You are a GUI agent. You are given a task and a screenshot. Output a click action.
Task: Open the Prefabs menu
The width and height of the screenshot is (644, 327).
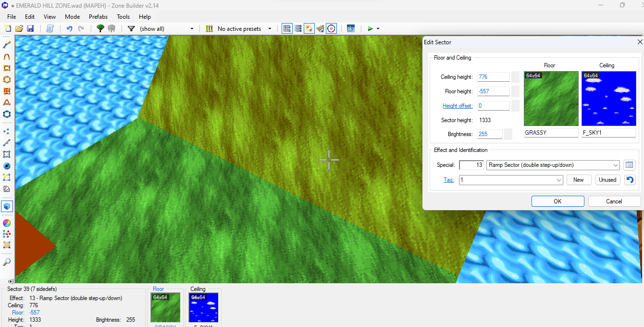98,17
